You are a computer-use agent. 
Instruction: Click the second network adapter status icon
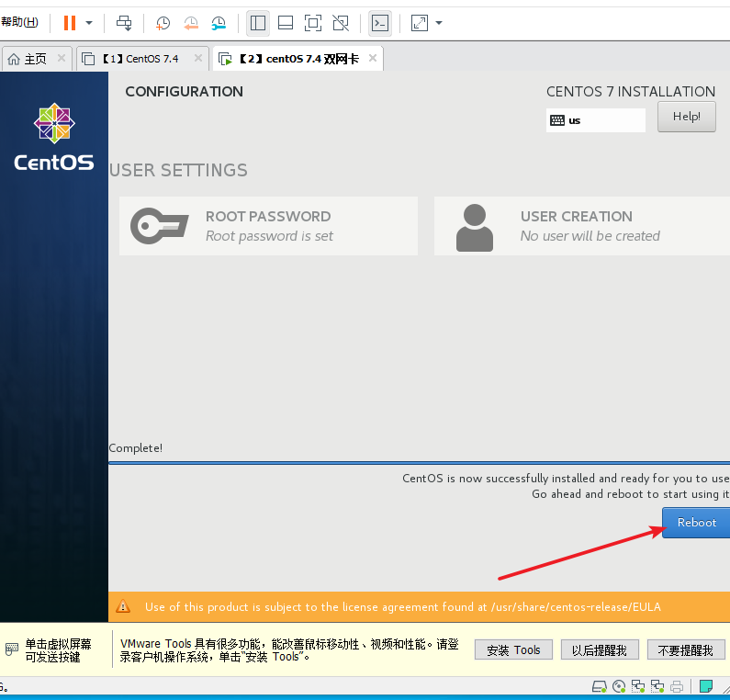pyautogui.click(x=657, y=686)
